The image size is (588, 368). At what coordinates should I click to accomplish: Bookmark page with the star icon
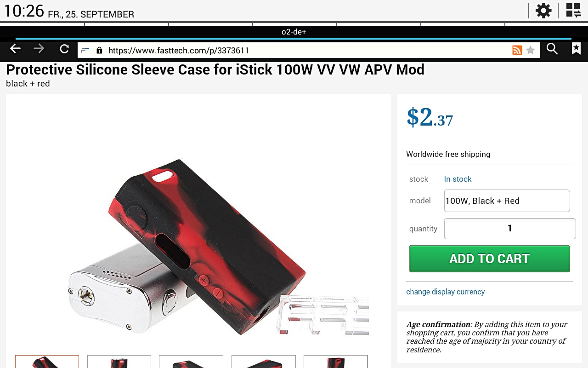[531, 50]
